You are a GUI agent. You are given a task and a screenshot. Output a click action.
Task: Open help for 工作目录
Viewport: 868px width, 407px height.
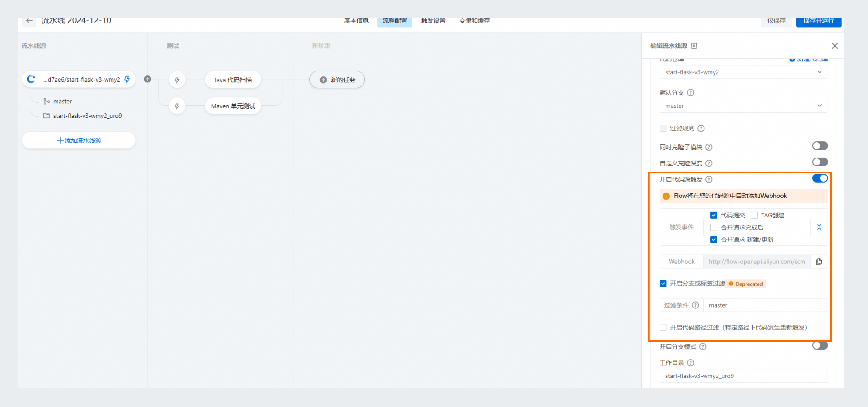point(691,363)
